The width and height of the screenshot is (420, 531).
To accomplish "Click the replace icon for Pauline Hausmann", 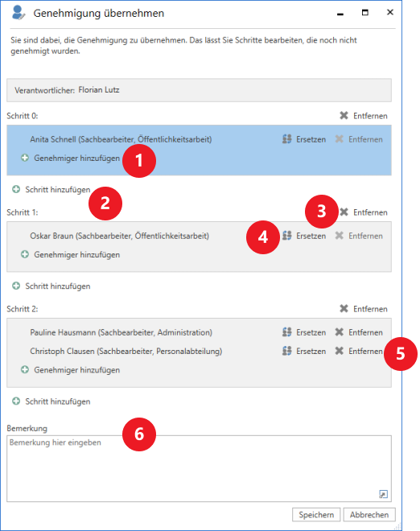I will pyautogui.click(x=287, y=332).
